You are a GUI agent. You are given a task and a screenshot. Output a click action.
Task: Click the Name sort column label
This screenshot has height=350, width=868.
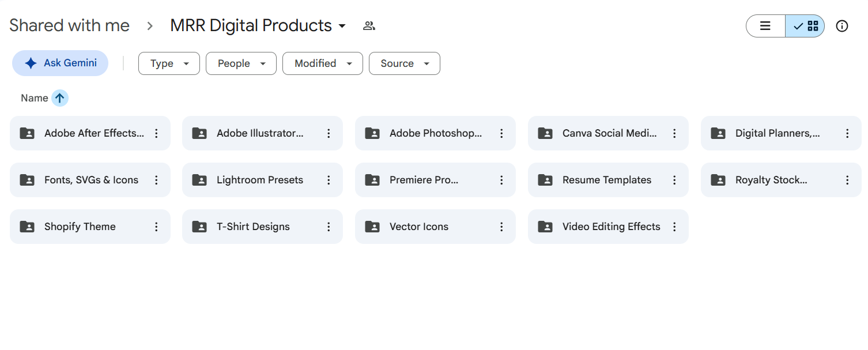(35, 98)
